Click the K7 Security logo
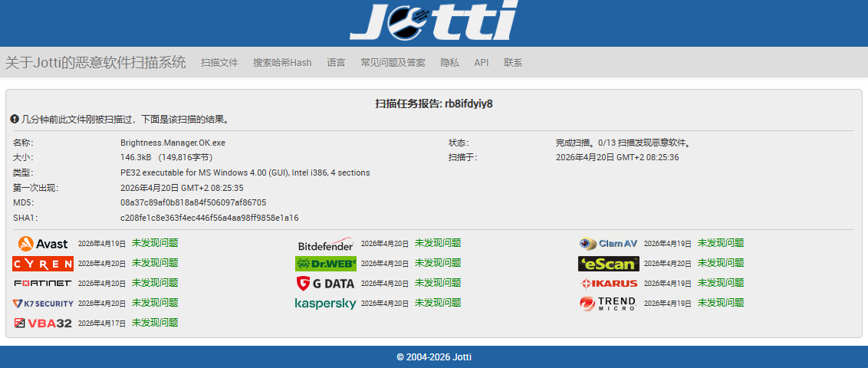 pyautogui.click(x=43, y=304)
